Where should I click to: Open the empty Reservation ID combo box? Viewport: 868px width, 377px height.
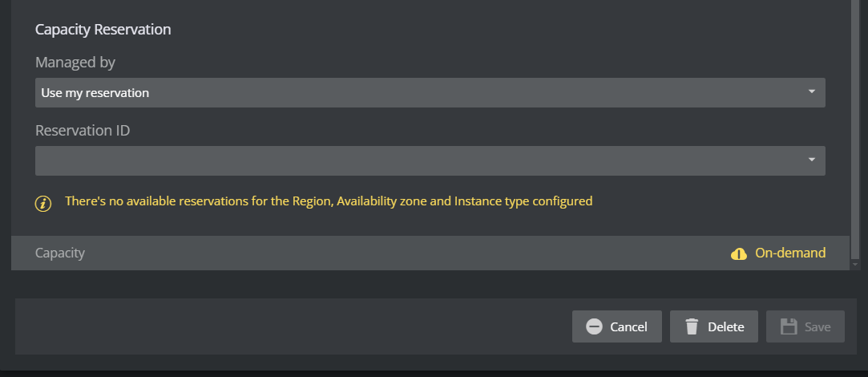point(417,160)
